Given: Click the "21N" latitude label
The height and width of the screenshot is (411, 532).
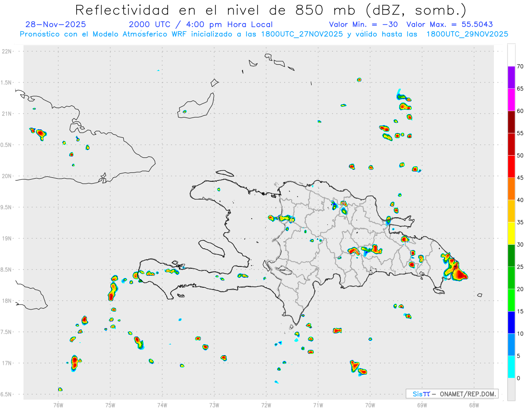Looking at the screenshot, I should 7,114.
